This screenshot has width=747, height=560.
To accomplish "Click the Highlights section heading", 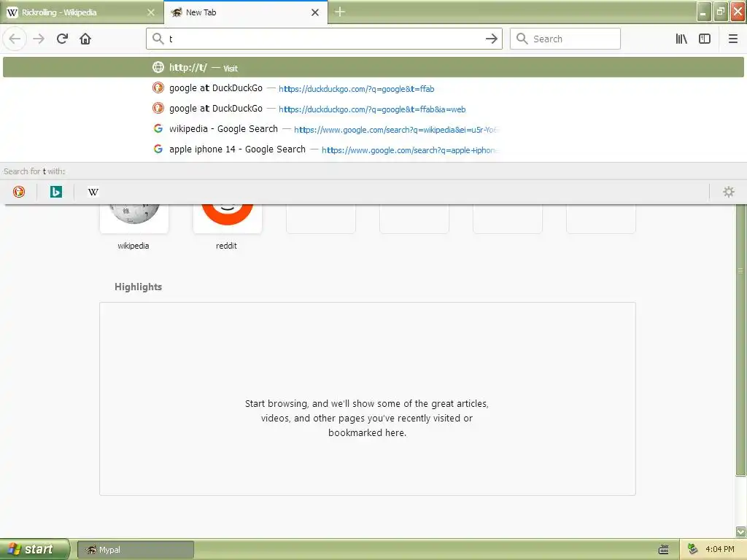I will pos(138,287).
